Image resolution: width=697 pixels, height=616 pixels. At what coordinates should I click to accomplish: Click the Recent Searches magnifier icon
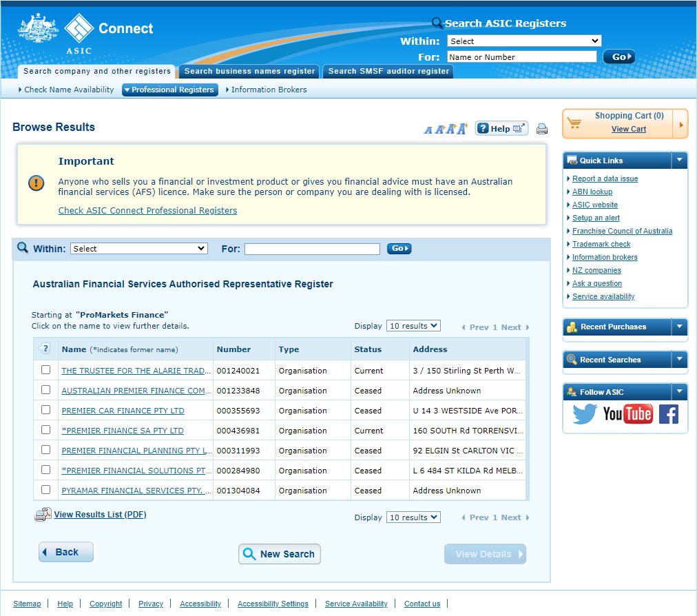[572, 360]
